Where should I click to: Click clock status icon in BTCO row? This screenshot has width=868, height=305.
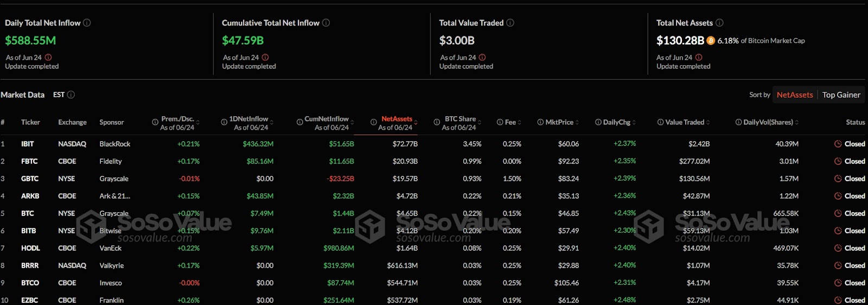(838, 283)
